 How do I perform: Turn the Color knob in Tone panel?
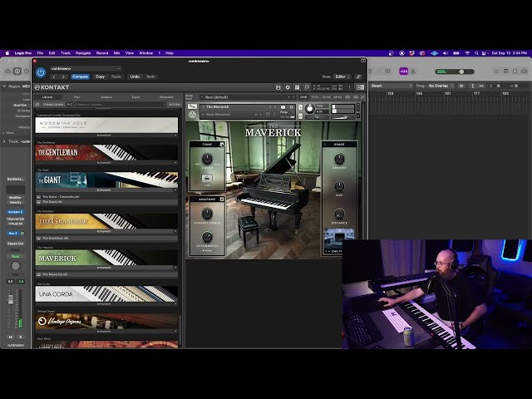coord(207,158)
